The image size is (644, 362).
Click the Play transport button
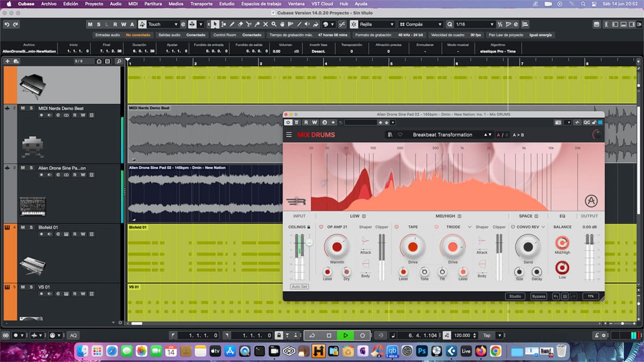[x=346, y=335]
